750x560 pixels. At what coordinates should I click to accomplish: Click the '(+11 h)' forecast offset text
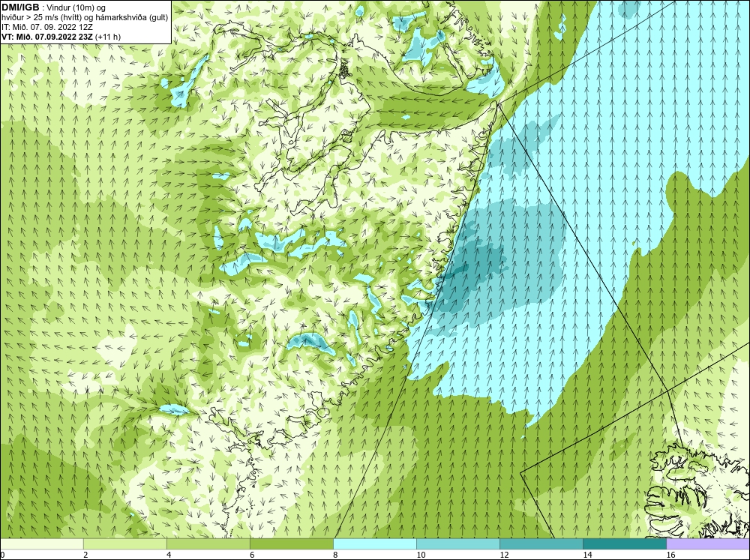(108, 37)
